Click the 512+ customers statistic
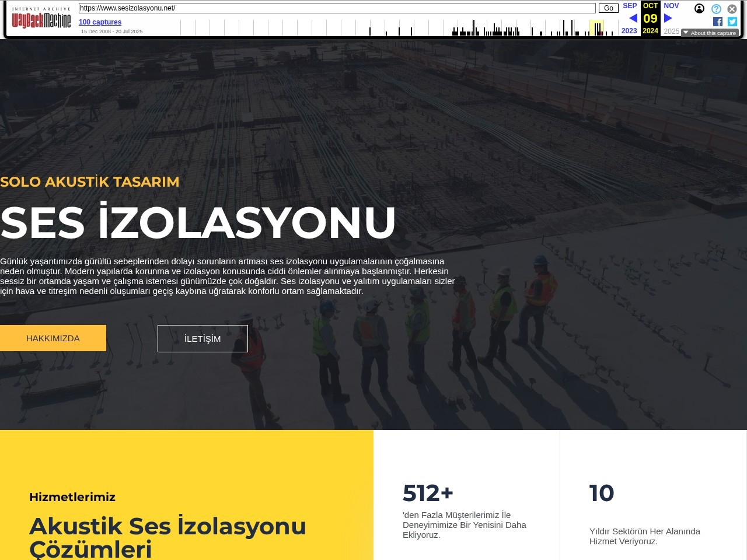Viewport: 747px width, 560px height. pos(428,494)
